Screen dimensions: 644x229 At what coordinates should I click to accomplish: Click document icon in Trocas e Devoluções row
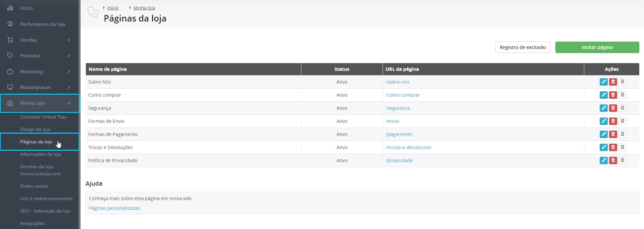622,147
